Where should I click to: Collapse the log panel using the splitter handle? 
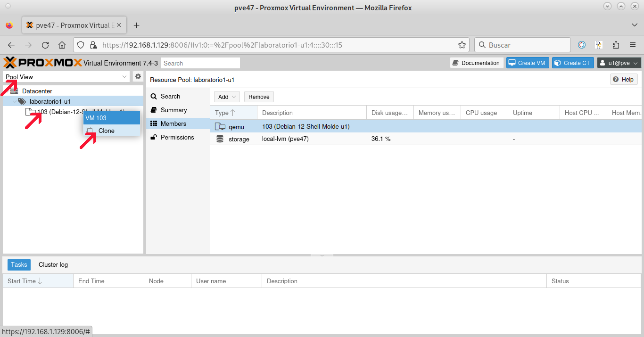pos(322,255)
